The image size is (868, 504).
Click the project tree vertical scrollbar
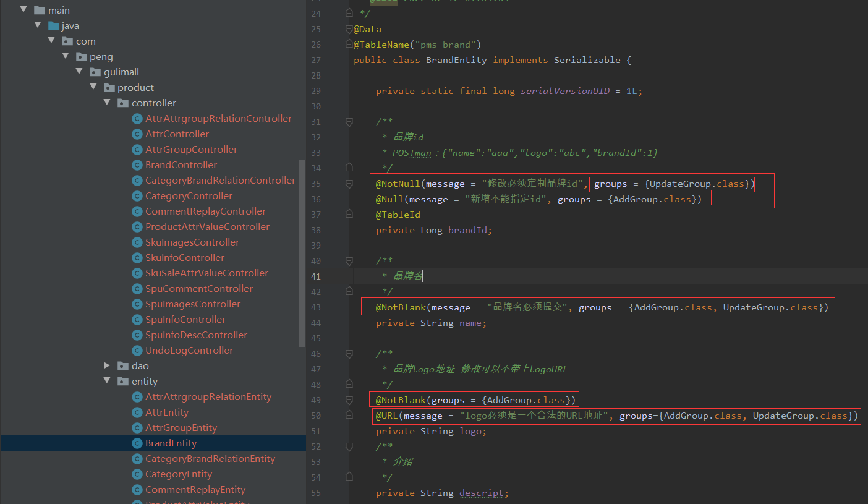click(302, 254)
